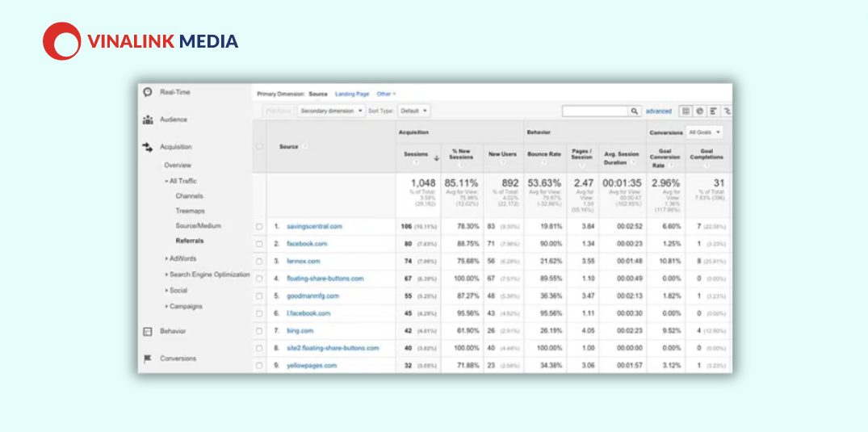The width and height of the screenshot is (868, 432).
Task: Open the bing.com source link
Action: click(x=300, y=331)
